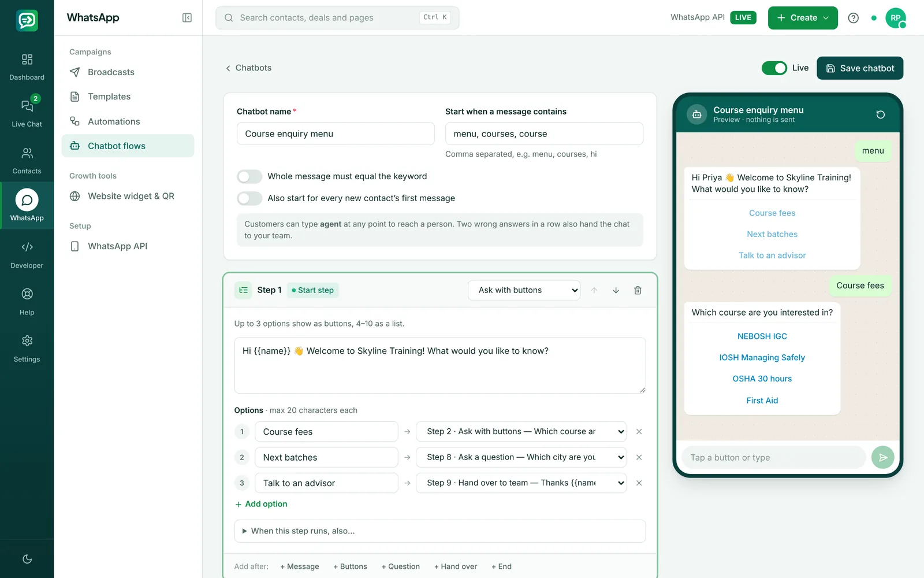Open the Dashboard section
This screenshot has width=924, height=578.
27,67
